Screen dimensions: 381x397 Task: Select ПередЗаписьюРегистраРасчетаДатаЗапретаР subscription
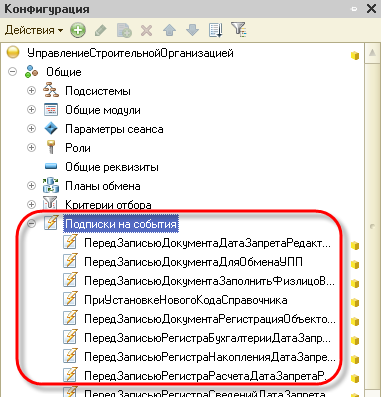[x=205, y=376]
